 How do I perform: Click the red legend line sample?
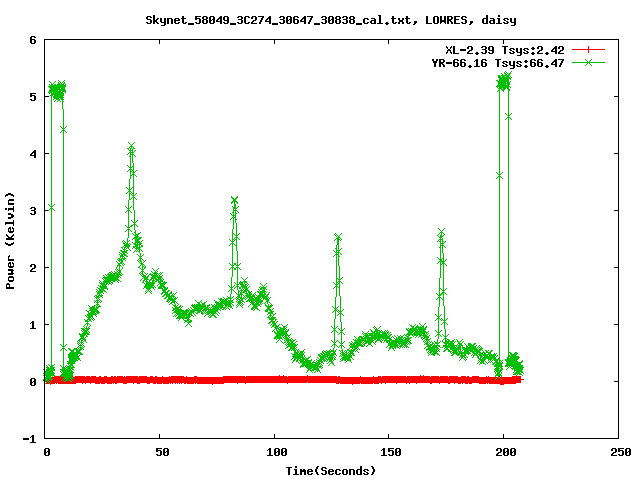tap(588, 50)
